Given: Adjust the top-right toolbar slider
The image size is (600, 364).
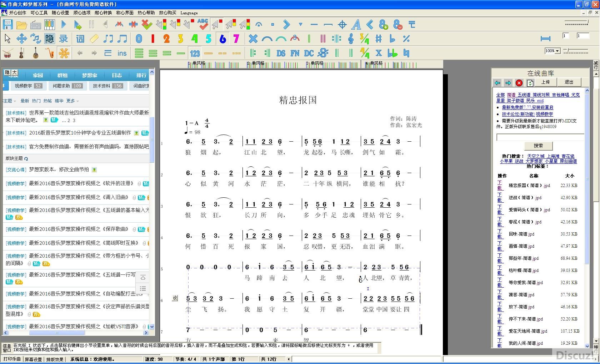Looking at the screenshot, I should click(x=576, y=22).
